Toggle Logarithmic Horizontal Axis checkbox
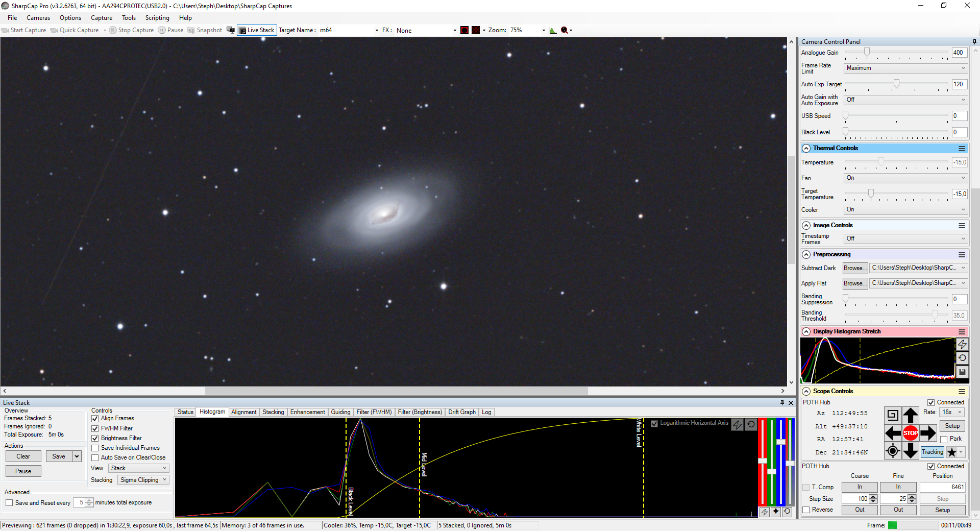Viewport: 980px width, 531px height. [x=654, y=423]
